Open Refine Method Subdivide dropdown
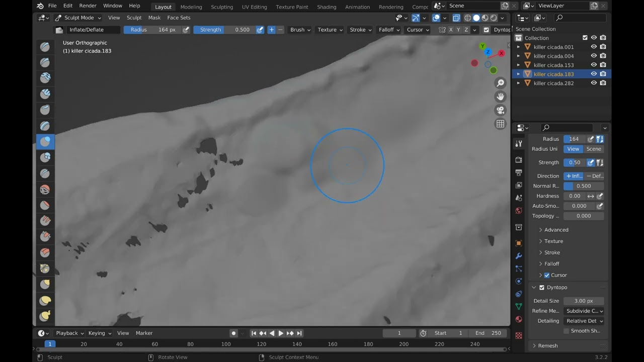This screenshot has width=644, height=362. (584, 311)
